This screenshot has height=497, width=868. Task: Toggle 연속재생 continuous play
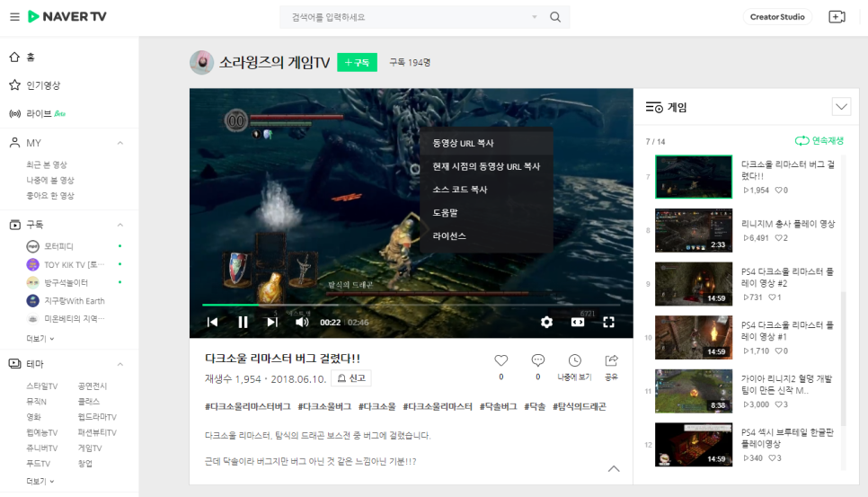tap(819, 140)
